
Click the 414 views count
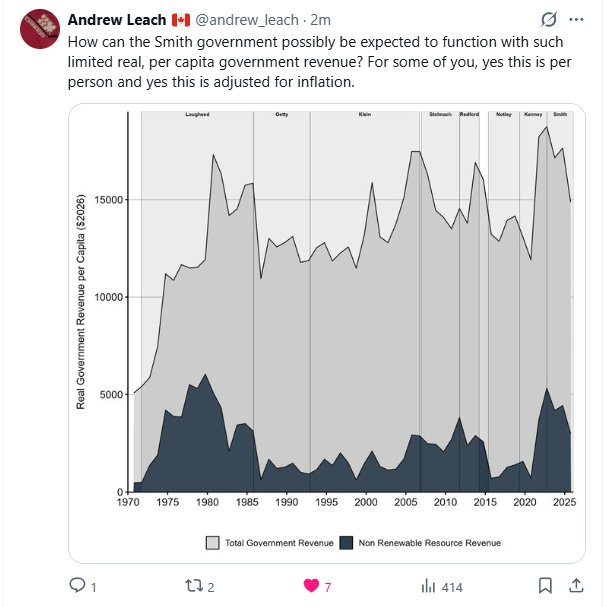pos(453,586)
